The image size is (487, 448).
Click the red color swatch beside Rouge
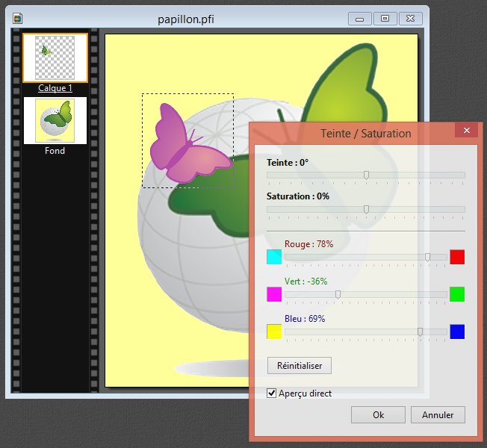tap(457, 257)
